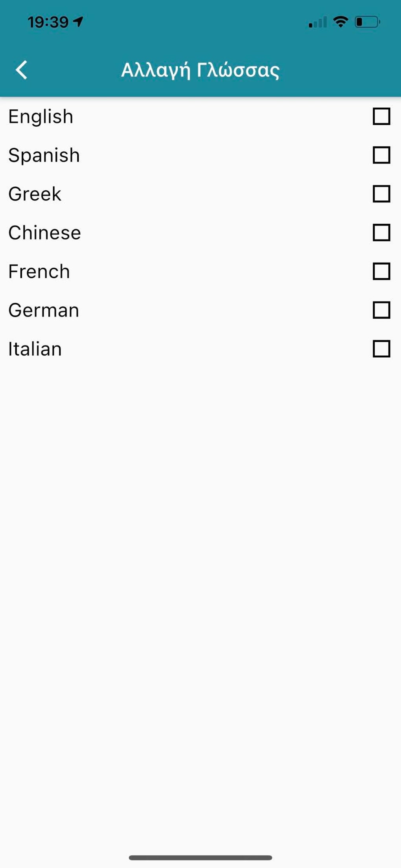
Task: Tap the German language row text
Action: pyautogui.click(x=44, y=310)
